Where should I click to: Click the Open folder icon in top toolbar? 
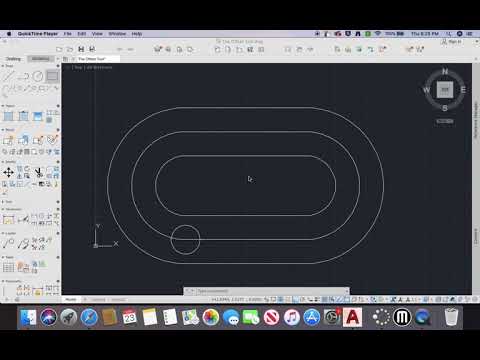coord(70,49)
